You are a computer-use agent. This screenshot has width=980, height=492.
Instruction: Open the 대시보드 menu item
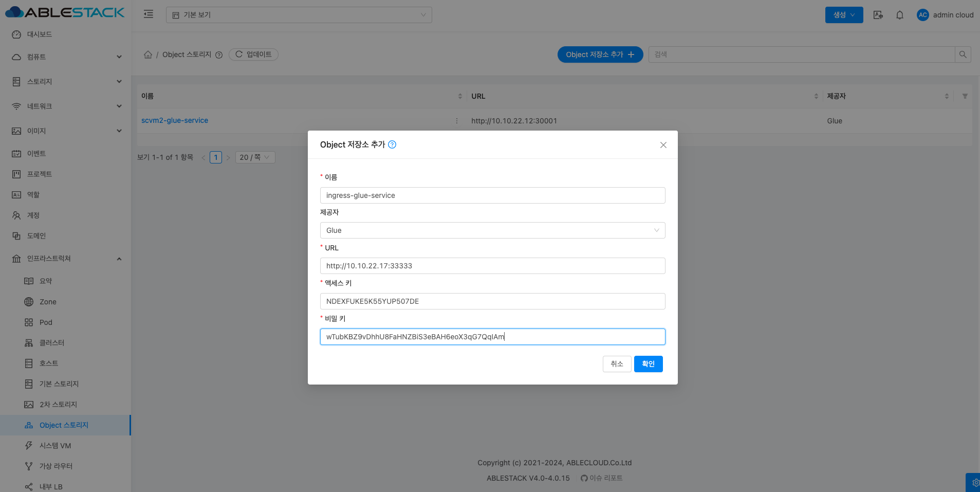point(40,34)
